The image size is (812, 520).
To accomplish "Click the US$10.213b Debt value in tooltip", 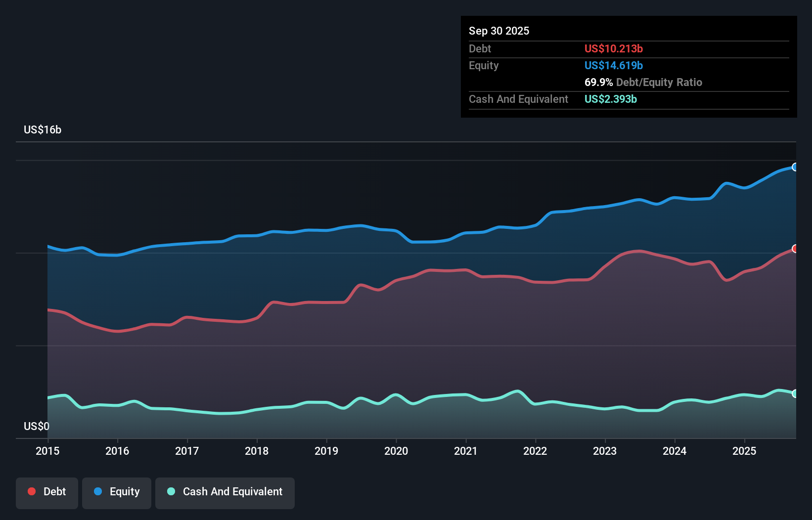I will pos(613,48).
